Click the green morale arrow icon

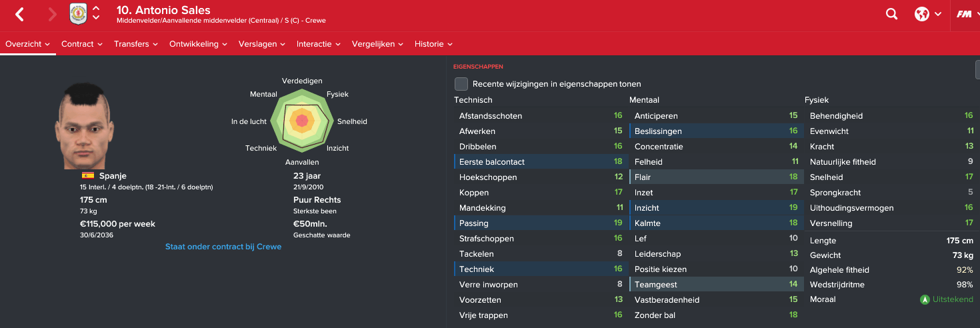[925, 300]
